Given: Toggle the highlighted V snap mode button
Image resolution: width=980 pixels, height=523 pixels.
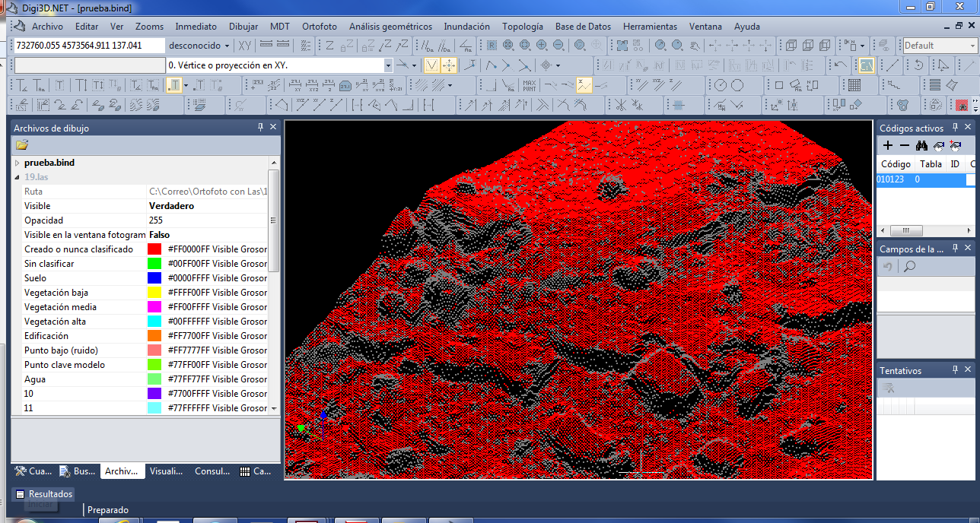Looking at the screenshot, I should [x=431, y=65].
